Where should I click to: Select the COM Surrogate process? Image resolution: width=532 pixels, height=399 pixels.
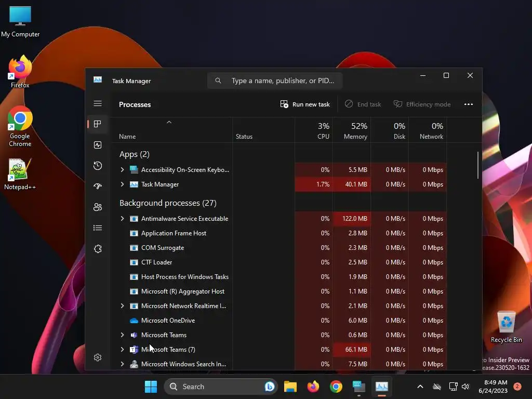tap(279, 248)
